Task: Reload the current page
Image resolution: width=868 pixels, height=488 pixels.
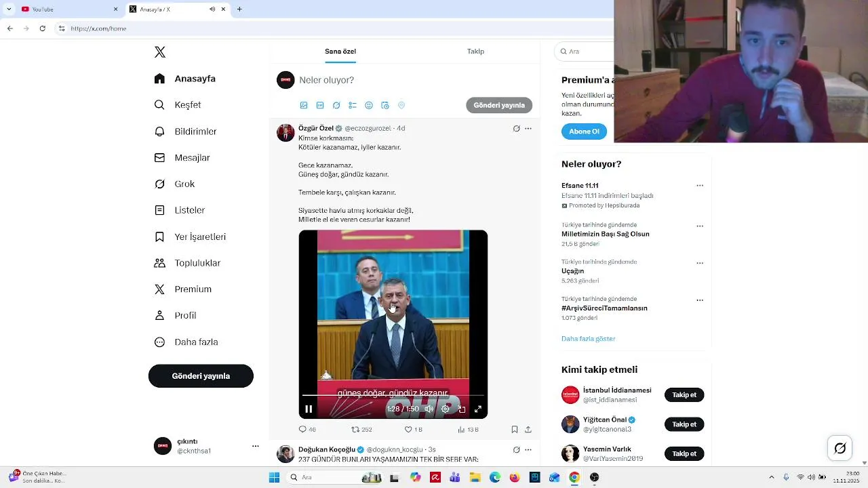Action: tap(43, 28)
